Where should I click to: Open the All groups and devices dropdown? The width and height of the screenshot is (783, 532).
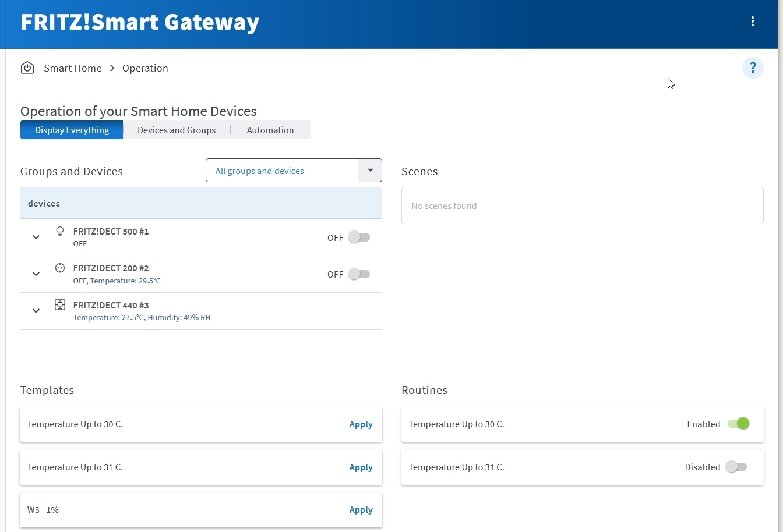294,171
